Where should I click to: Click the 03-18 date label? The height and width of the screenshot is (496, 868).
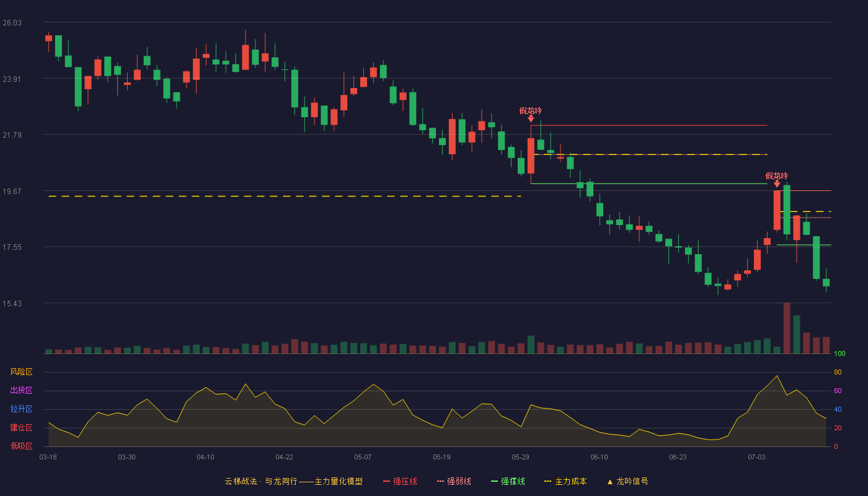48,457
